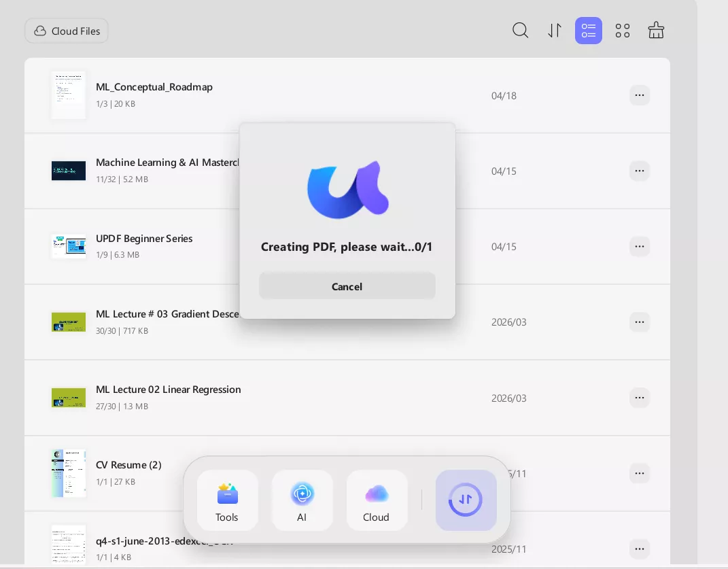Click the broom clean-up icon
Screen dimensions: 728x569
point(656,31)
